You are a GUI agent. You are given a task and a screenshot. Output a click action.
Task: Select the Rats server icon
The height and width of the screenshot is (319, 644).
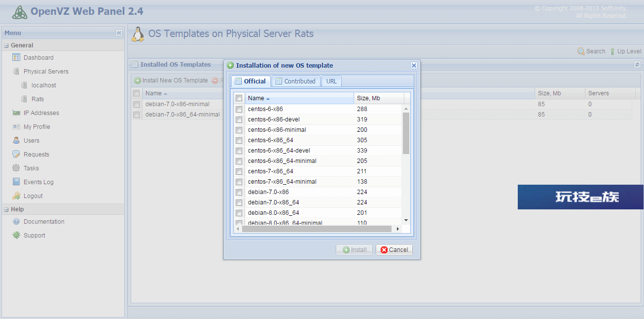(x=24, y=99)
